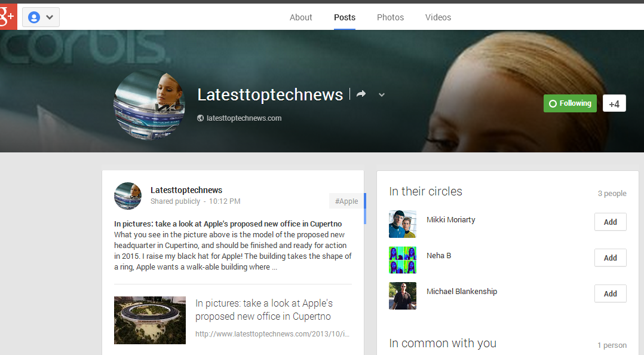Viewport: 644px width, 355px height.
Task: Click the 1 person count link
Action: pyautogui.click(x=612, y=345)
